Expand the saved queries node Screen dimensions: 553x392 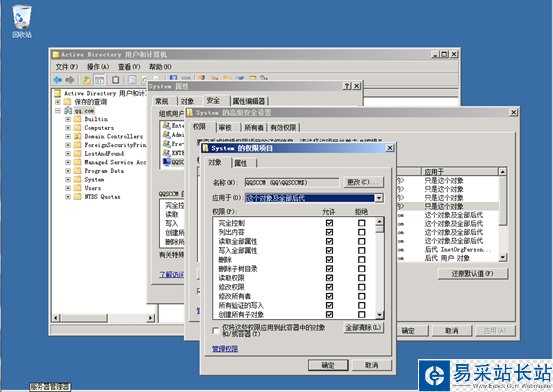point(58,102)
